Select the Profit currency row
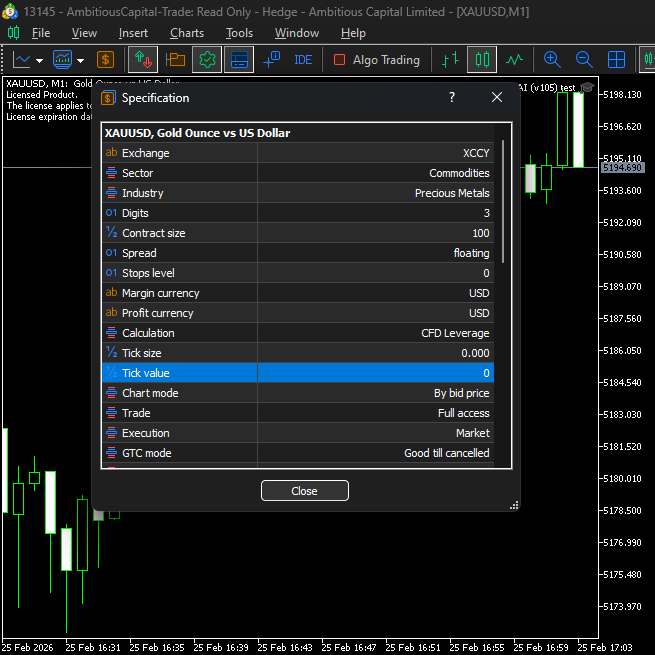655x655 pixels. pos(298,313)
